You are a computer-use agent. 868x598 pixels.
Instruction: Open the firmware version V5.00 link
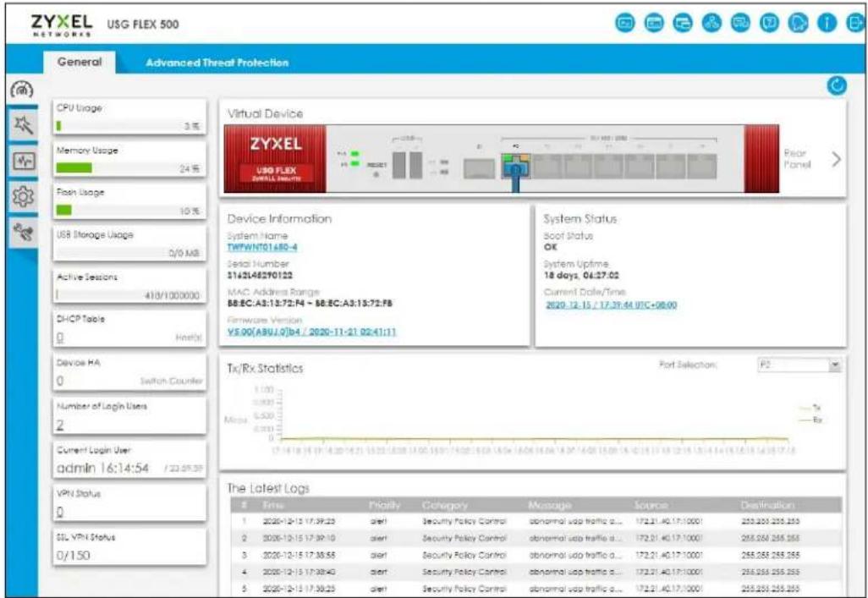coord(311,332)
